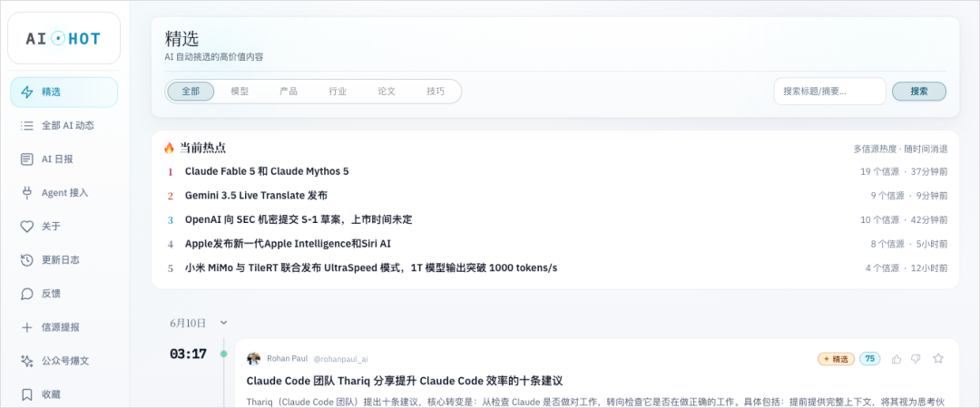Image resolution: width=980 pixels, height=408 pixels.
Task: Click the 8 个信源 · 5小时前 text
Action: coord(908,244)
